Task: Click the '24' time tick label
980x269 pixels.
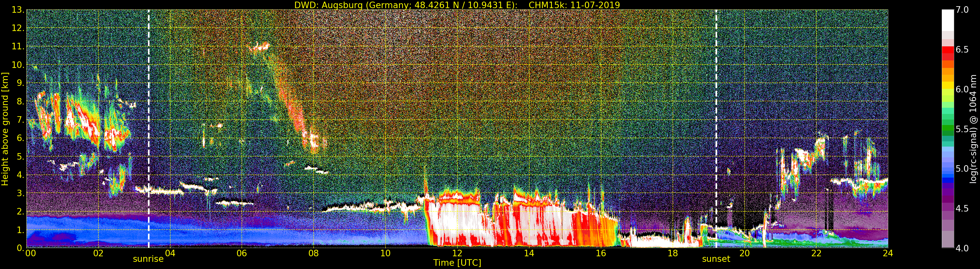Action: coord(888,253)
